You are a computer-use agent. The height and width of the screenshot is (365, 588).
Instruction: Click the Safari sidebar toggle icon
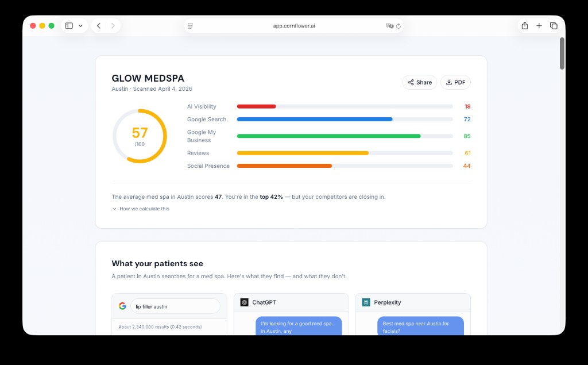point(69,26)
